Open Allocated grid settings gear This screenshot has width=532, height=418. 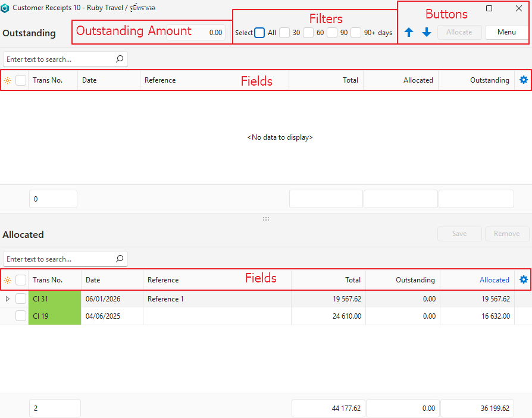(x=524, y=279)
